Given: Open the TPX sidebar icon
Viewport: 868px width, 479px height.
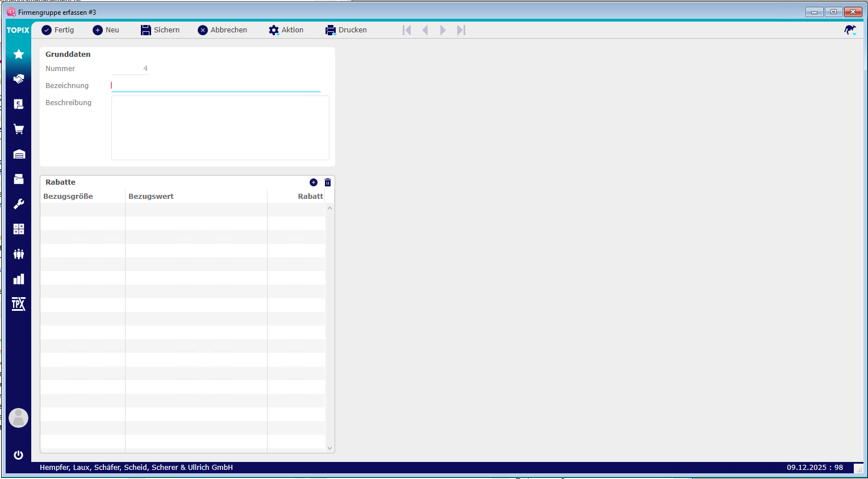Looking at the screenshot, I should click(19, 304).
